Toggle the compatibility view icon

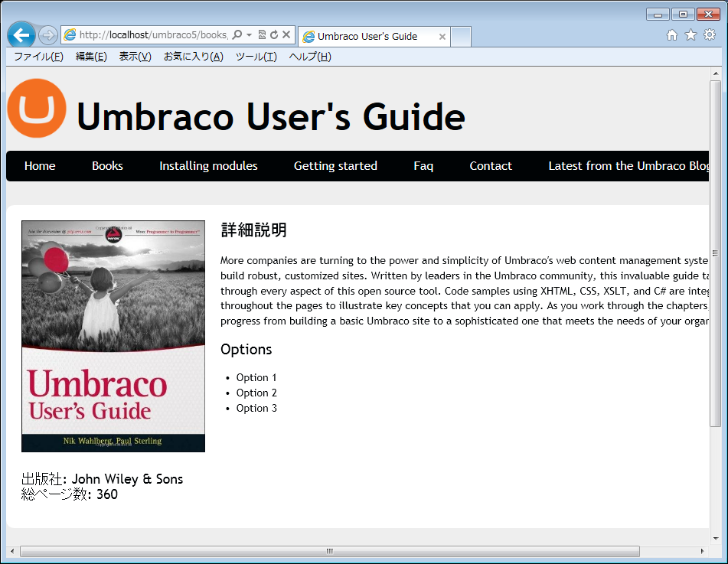pyautogui.click(x=262, y=35)
